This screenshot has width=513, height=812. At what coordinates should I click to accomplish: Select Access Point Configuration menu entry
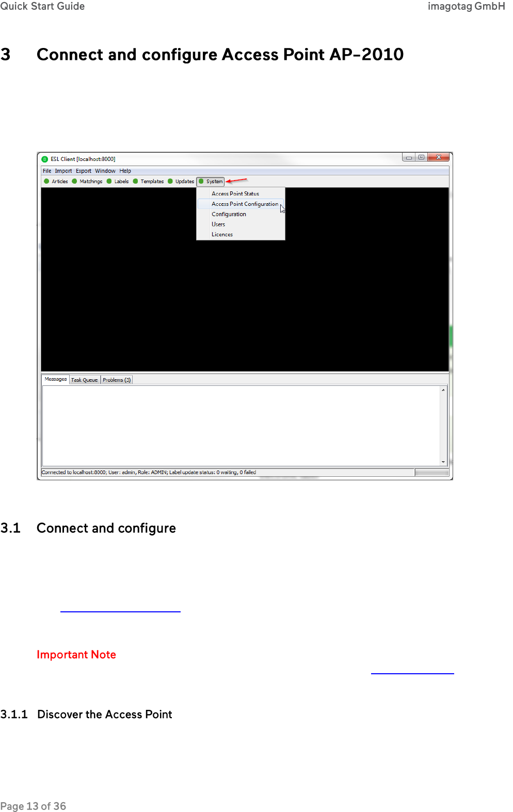tap(241, 204)
